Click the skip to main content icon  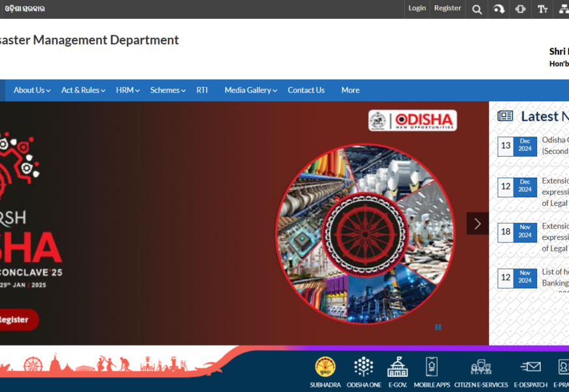point(499,9)
